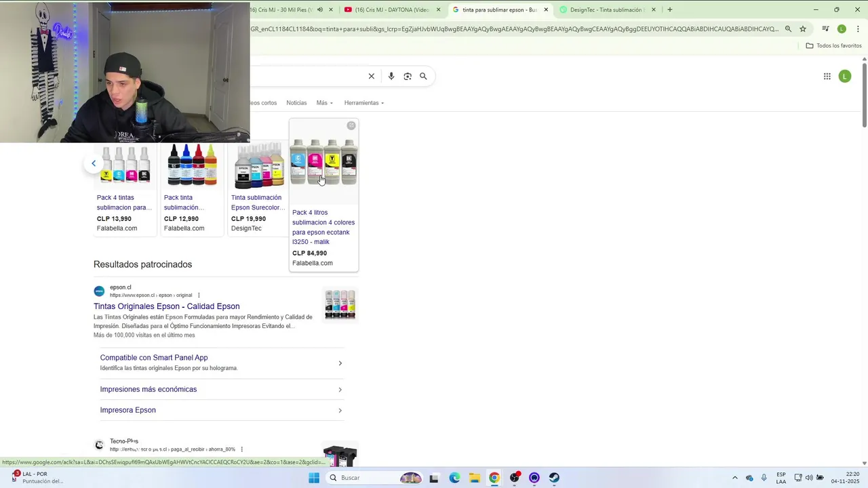
Task: Open the Google account avatar on the page
Action: [x=845, y=77]
